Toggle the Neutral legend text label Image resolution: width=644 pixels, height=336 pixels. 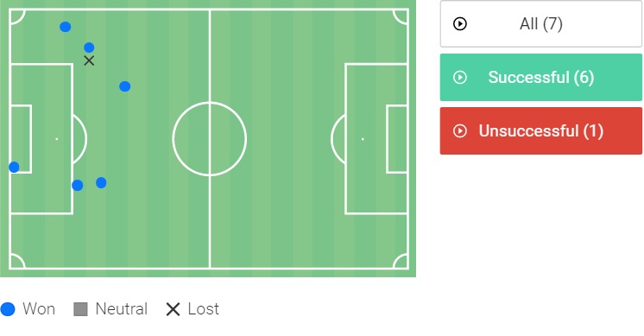click(121, 309)
